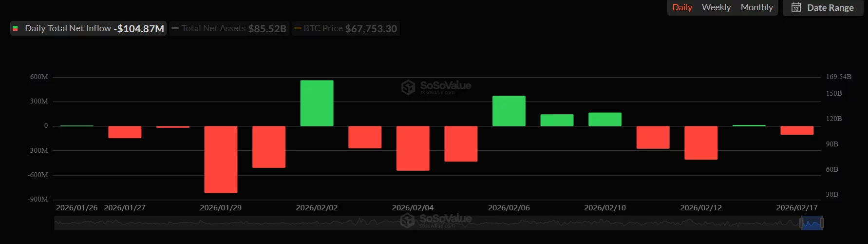Screen dimensions: 868x244
Task: Open the Date Range picker
Action: (823, 7)
